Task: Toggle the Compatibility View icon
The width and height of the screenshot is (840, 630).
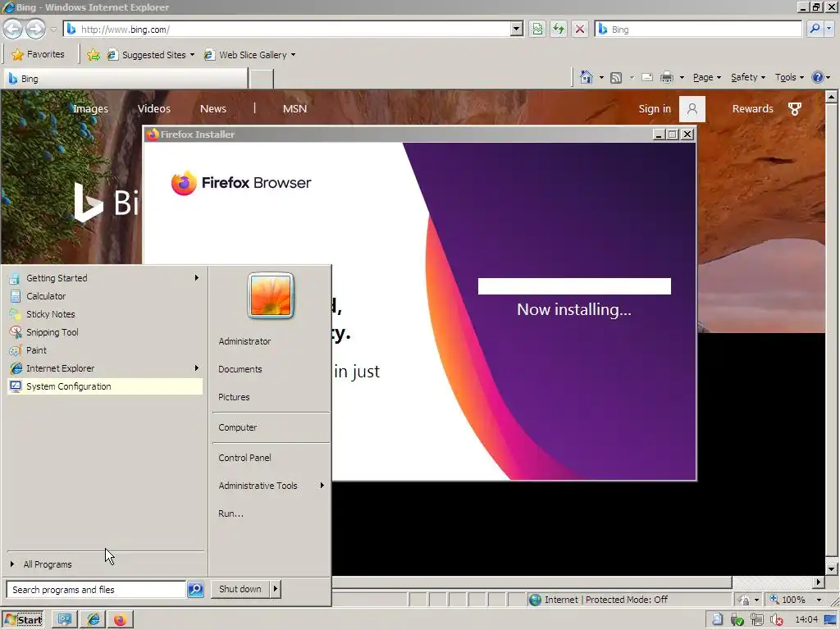Action: 537,29
